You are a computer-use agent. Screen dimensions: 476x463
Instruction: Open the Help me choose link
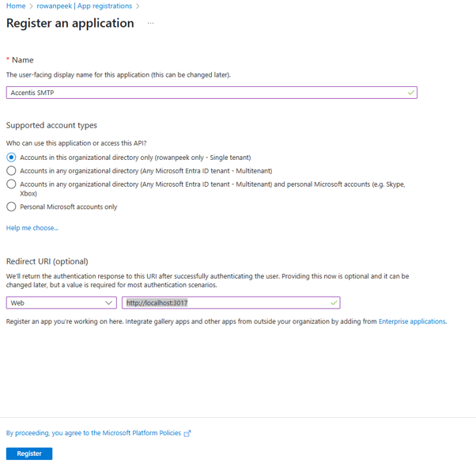click(x=32, y=228)
